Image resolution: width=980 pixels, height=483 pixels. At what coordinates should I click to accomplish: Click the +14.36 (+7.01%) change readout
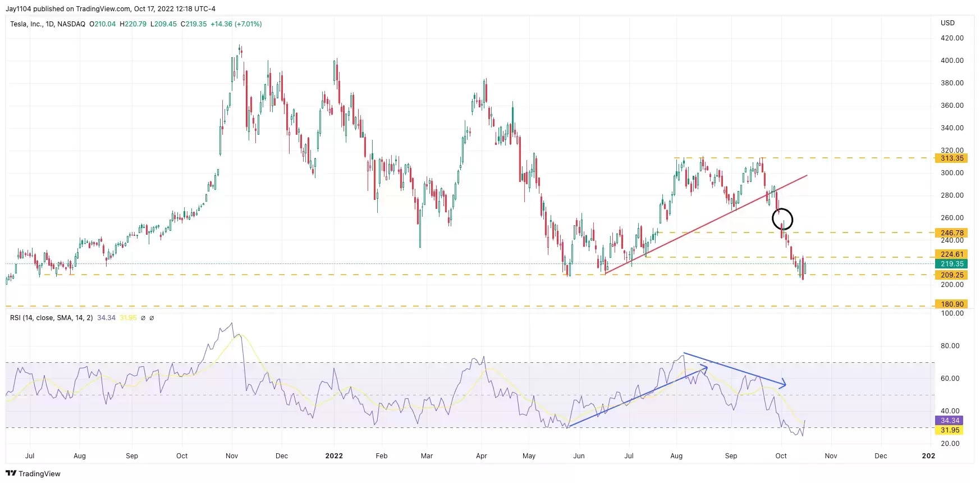click(x=236, y=24)
